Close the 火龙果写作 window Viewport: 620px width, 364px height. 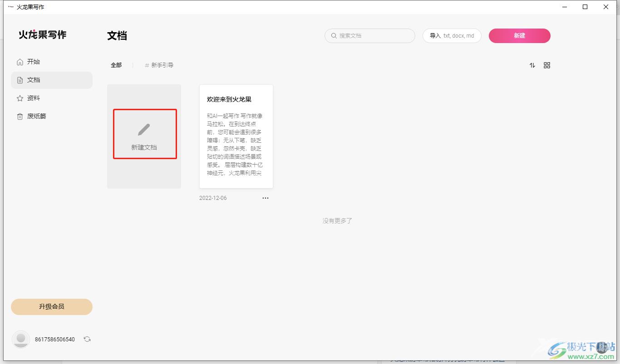click(x=606, y=7)
